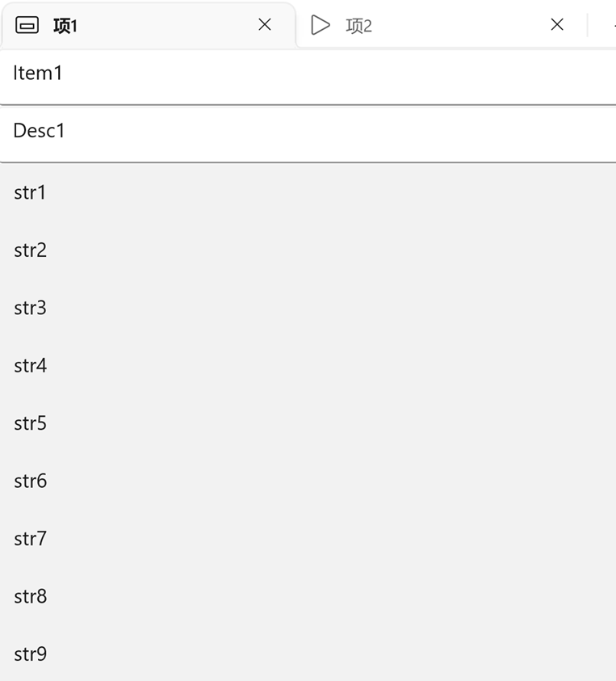Focus the Item1 text field

(308, 77)
